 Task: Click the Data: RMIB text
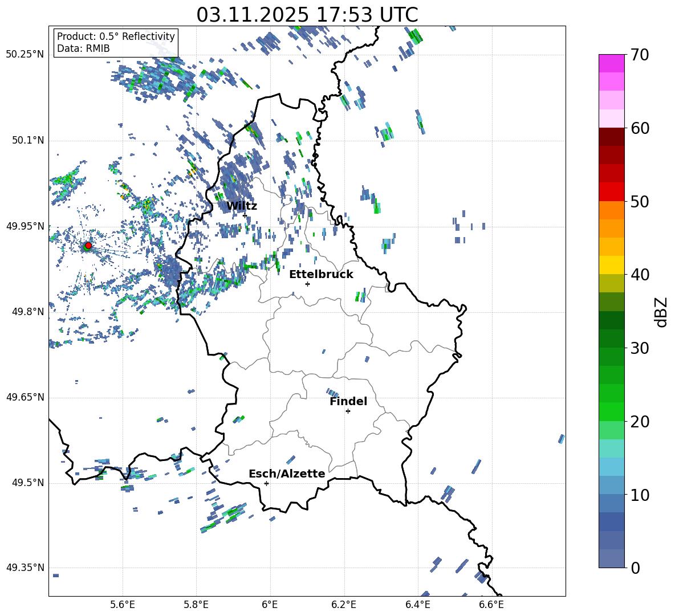point(83,48)
